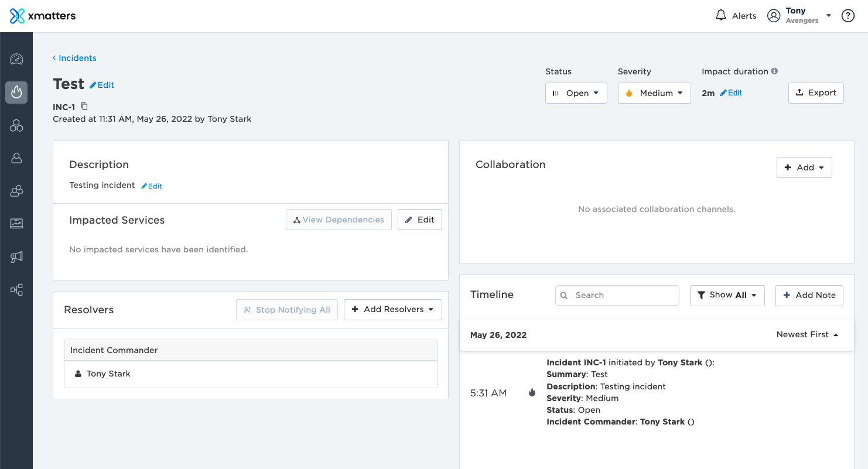This screenshot has height=469, width=868.
Task: Click the help question mark icon
Action: click(x=848, y=16)
